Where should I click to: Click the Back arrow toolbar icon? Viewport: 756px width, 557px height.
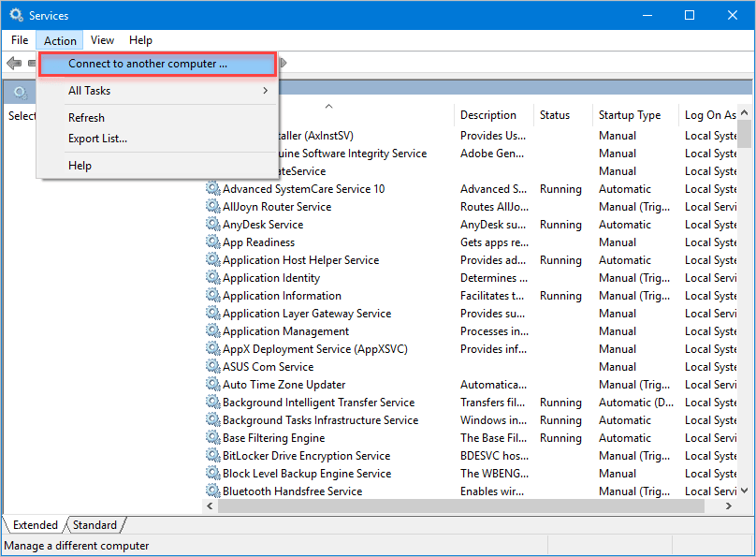(x=14, y=64)
